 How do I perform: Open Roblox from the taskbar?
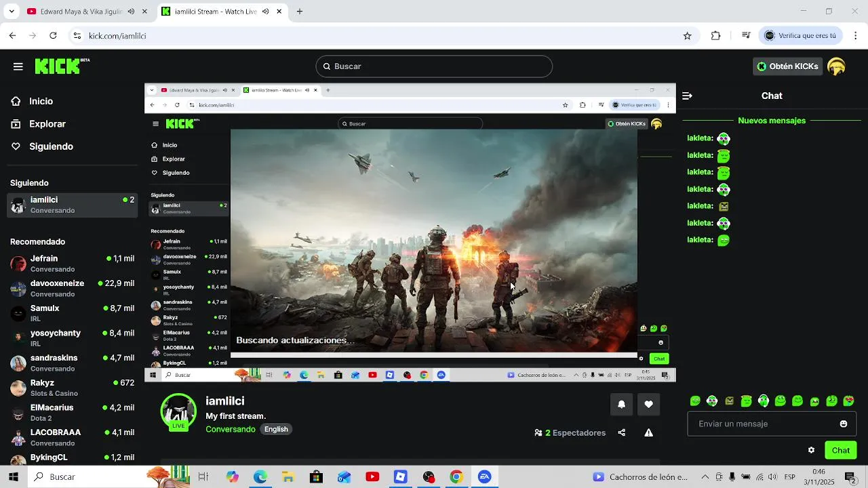pyautogui.click(x=400, y=476)
